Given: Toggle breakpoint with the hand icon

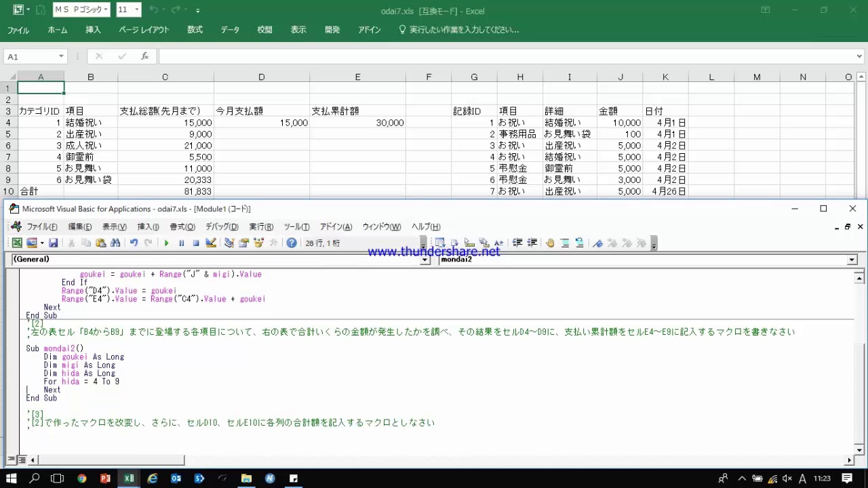Looking at the screenshot, I should tap(550, 243).
